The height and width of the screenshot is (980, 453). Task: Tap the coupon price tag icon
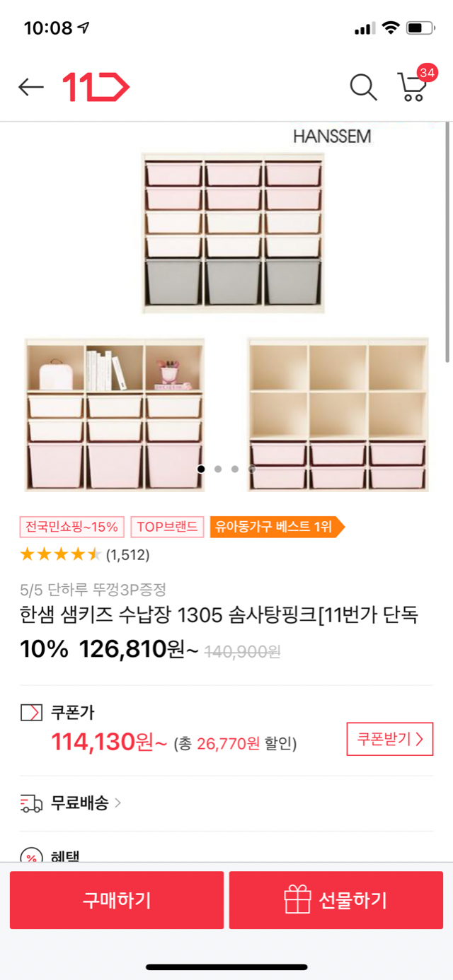[31, 712]
